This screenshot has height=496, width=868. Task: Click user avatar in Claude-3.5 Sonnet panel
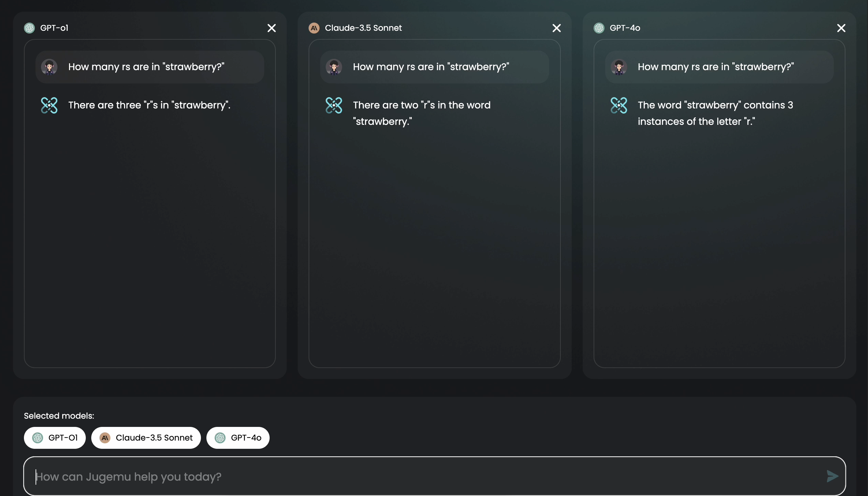coord(334,67)
